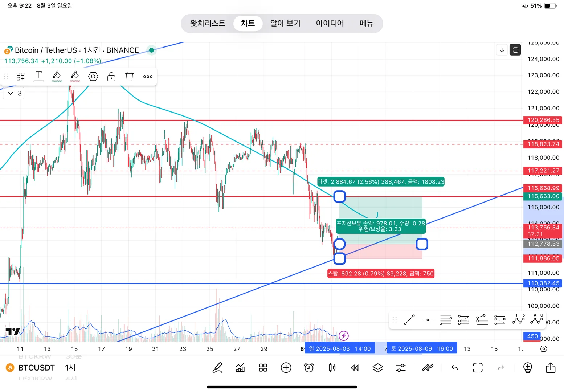
Task: Click the replay rewind icon
Action: pos(355,368)
